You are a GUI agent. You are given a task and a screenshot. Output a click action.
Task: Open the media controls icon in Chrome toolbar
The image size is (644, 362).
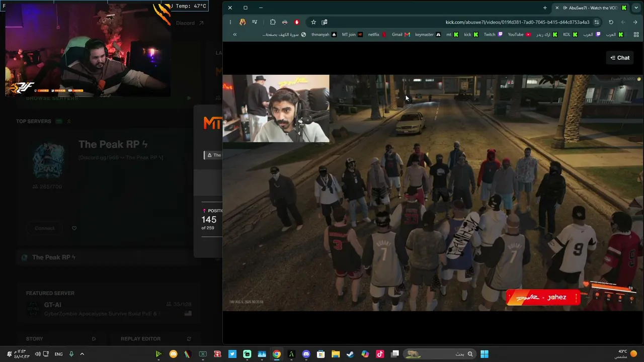(255, 22)
